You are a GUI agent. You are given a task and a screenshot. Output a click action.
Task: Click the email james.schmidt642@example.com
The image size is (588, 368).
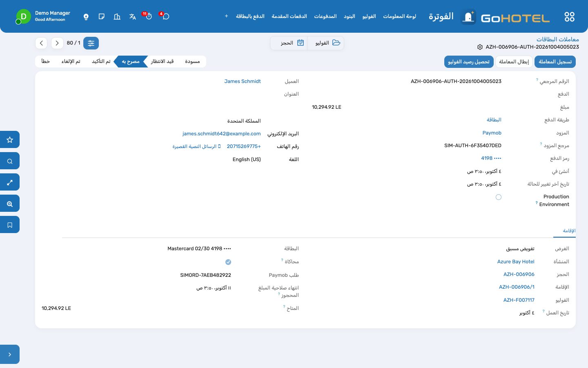[x=221, y=134]
